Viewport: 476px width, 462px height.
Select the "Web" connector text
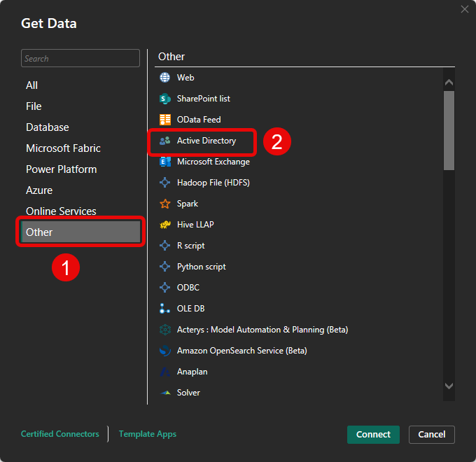tap(185, 78)
